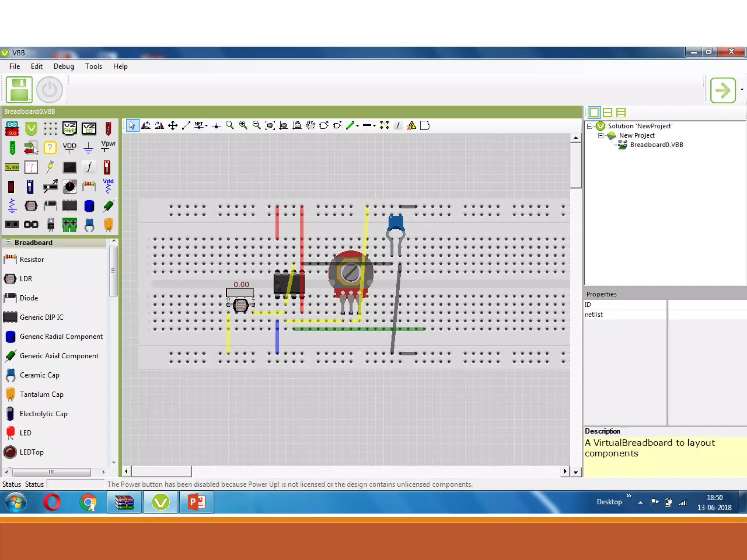Switch to single pane view layout

coord(594,113)
